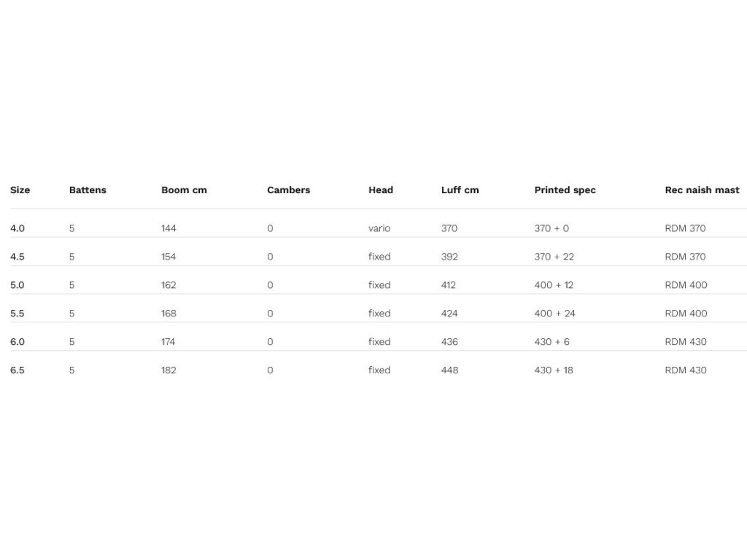The height and width of the screenshot is (560, 747).
Task: Click the Rec naish mast header
Action: pyautogui.click(x=702, y=190)
